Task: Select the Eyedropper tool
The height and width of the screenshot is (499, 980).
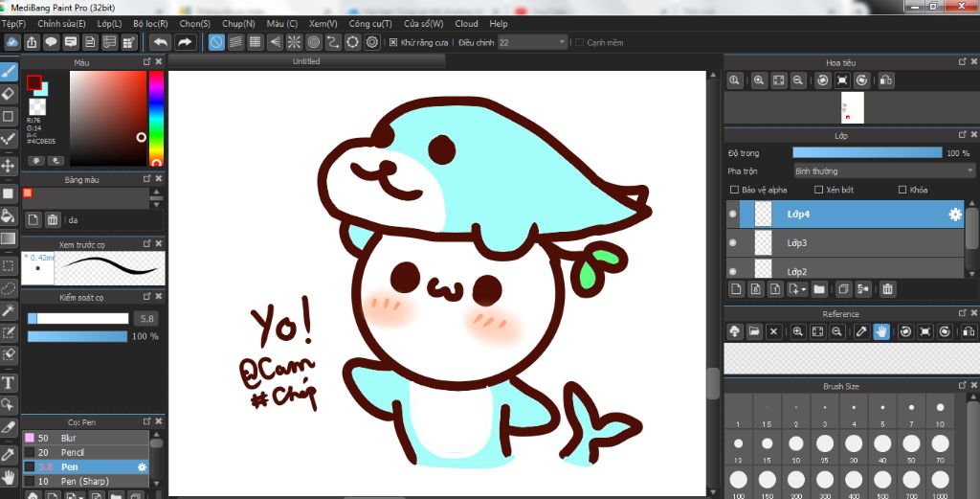Action: pyautogui.click(x=8, y=455)
